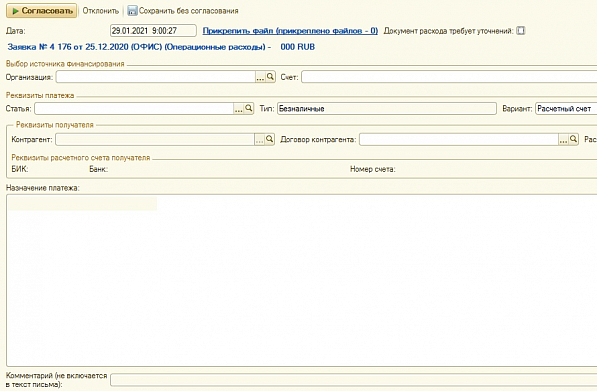
Task: Click the Согласовать approve button
Action: click(x=41, y=11)
